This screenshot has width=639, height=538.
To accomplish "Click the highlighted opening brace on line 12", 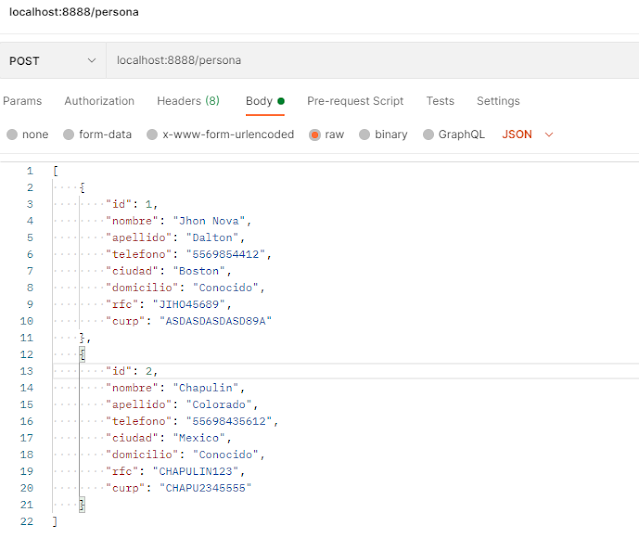I will pos(82,355).
